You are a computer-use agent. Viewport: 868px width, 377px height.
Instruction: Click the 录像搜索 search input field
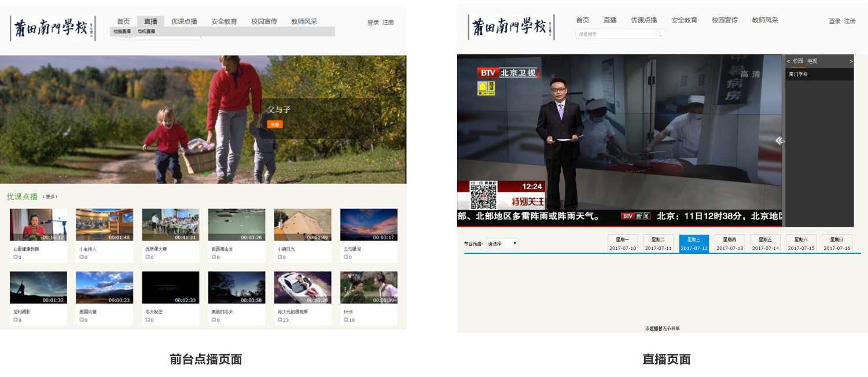[x=613, y=34]
